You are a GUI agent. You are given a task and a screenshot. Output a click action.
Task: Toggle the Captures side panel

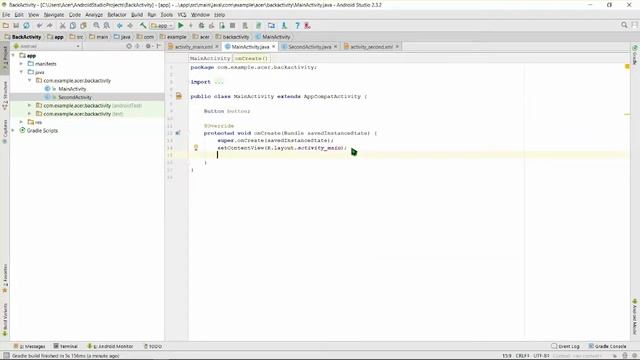5,131
